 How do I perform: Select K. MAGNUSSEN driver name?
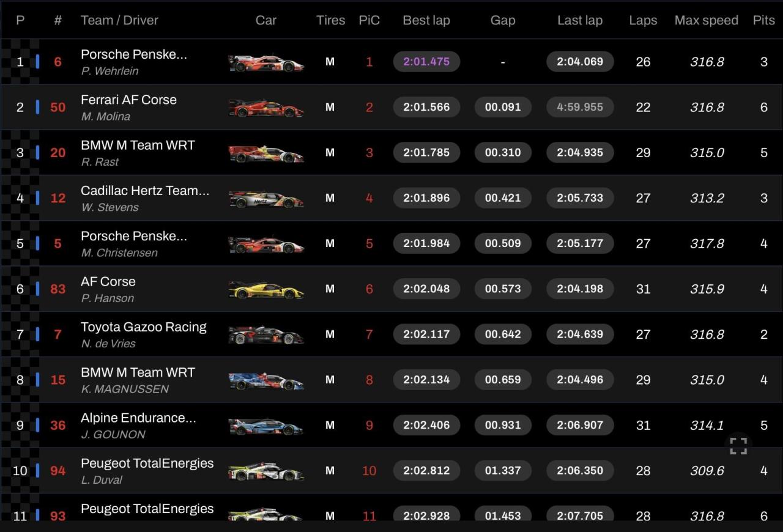[x=125, y=389]
